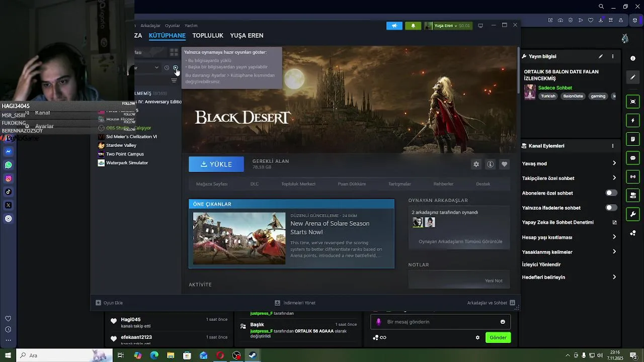Expand Hesap yaşı kısıtlaması options
The width and height of the screenshot is (644, 362).
pyautogui.click(x=614, y=237)
